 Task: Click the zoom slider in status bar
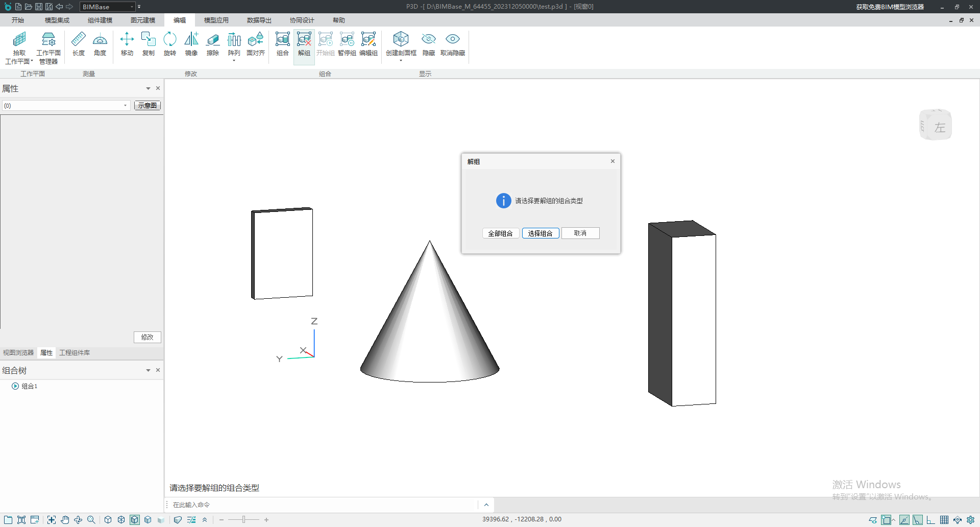coord(244,520)
